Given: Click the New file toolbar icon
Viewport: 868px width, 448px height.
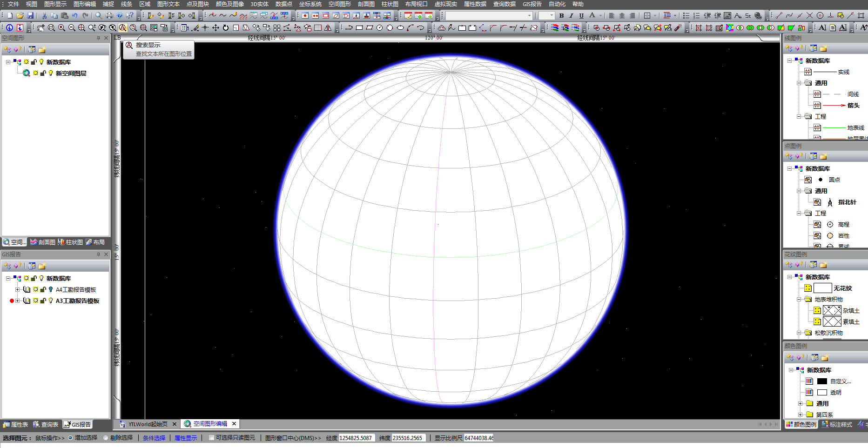Looking at the screenshot, I should [x=10, y=15].
